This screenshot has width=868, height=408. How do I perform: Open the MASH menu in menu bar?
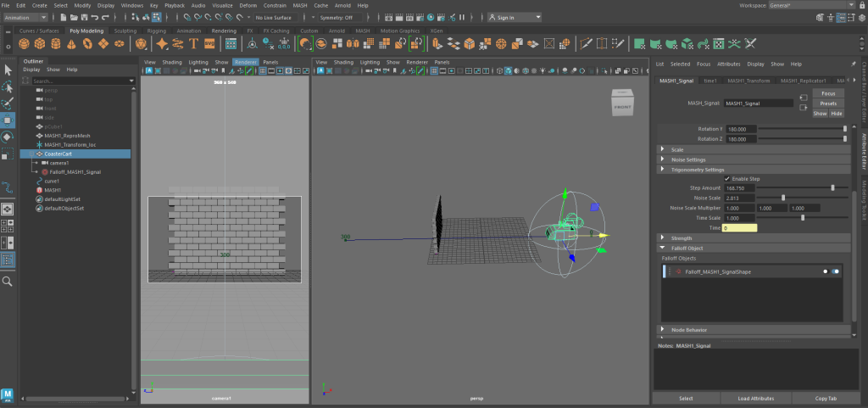click(299, 5)
